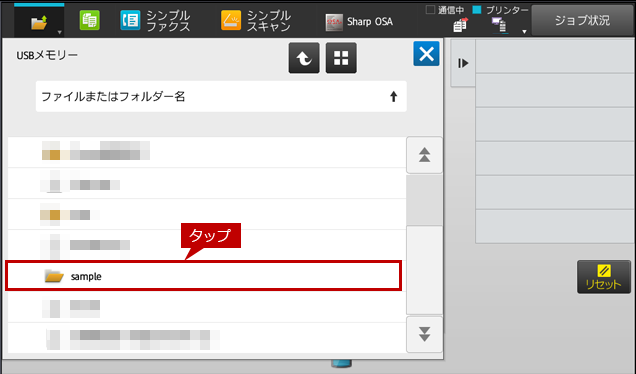Go up one folder level

point(304,58)
